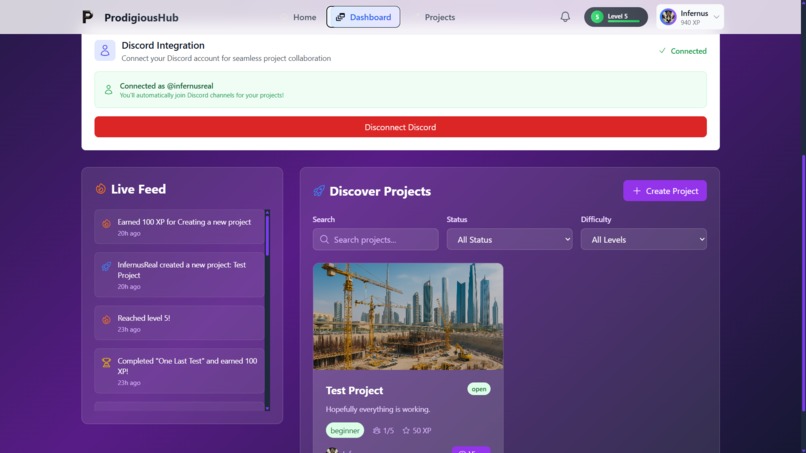
Task: Open the Projects nav item
Action: coord(439,17)
